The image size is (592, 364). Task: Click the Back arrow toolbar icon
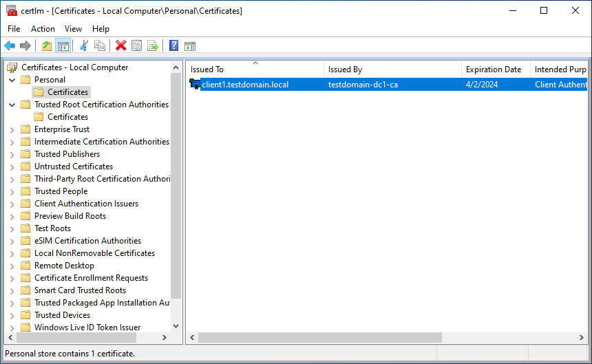[10, 45]
